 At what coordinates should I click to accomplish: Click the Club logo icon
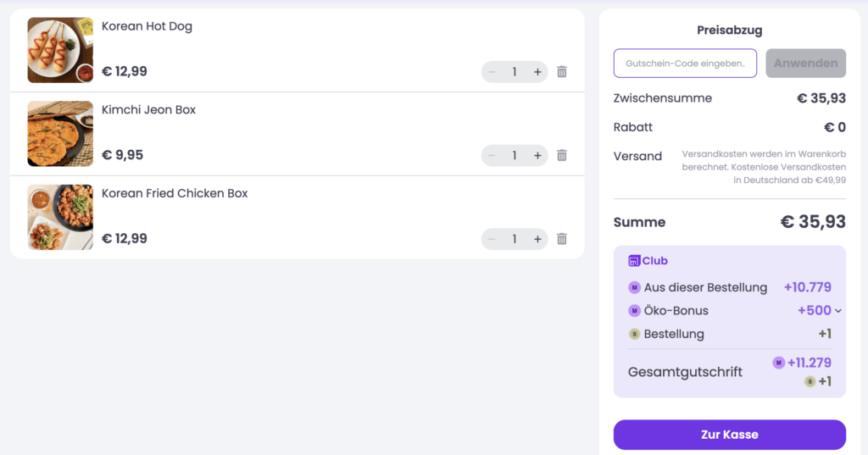pyautogui.click(x=634, y=261)
